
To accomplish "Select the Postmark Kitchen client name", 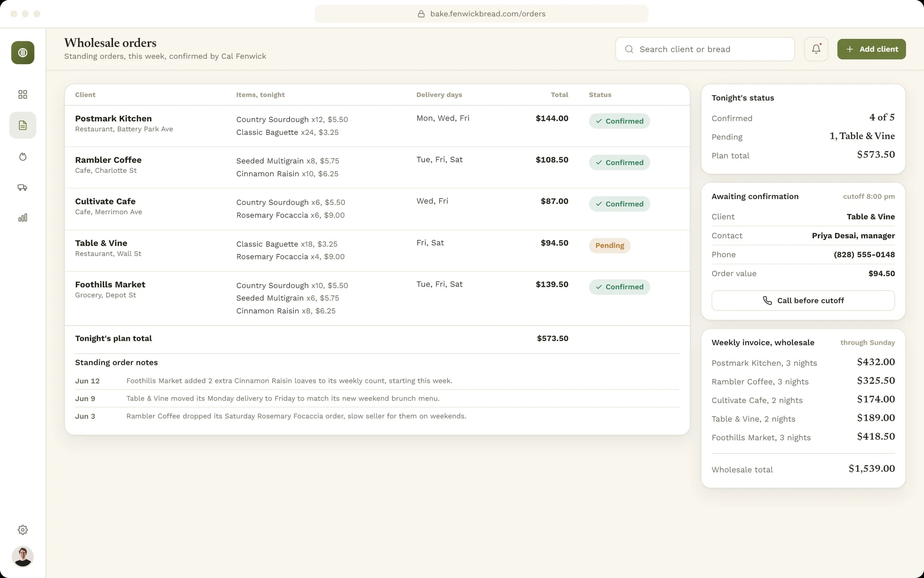I will pos(113,118).
